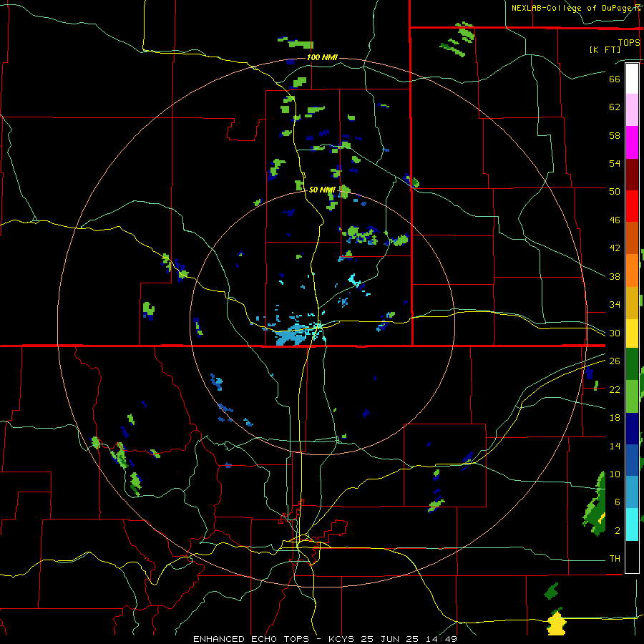Pick the dark red legend swatch
This screenshot has height=644, width=644.
coord(632,175)
